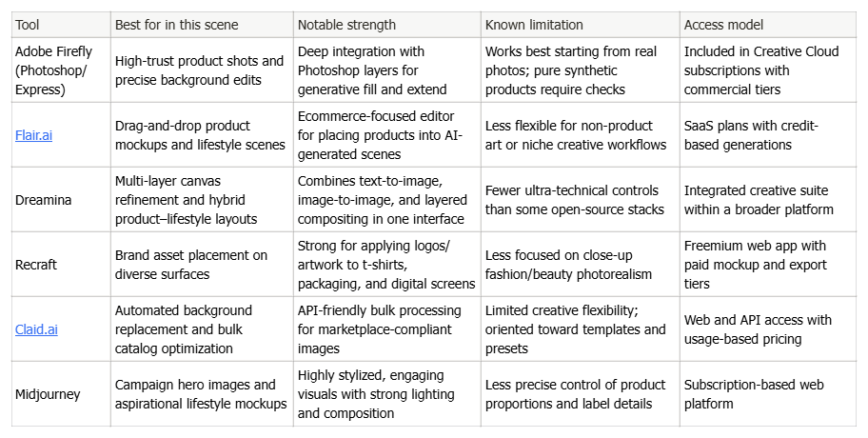Select the Dreamina tool cell
This screenshot has height=438, width=868.
click(x=61, y=200)
